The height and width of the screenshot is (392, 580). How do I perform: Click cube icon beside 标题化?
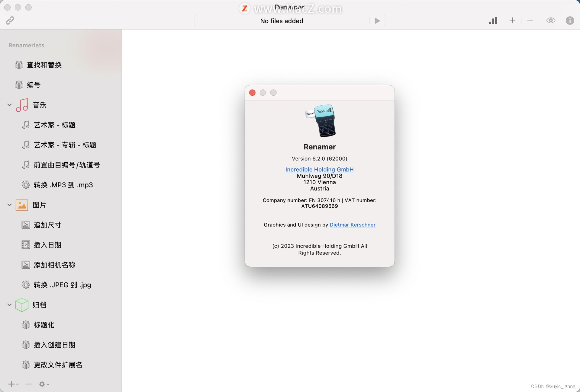(x=26, y=325)
